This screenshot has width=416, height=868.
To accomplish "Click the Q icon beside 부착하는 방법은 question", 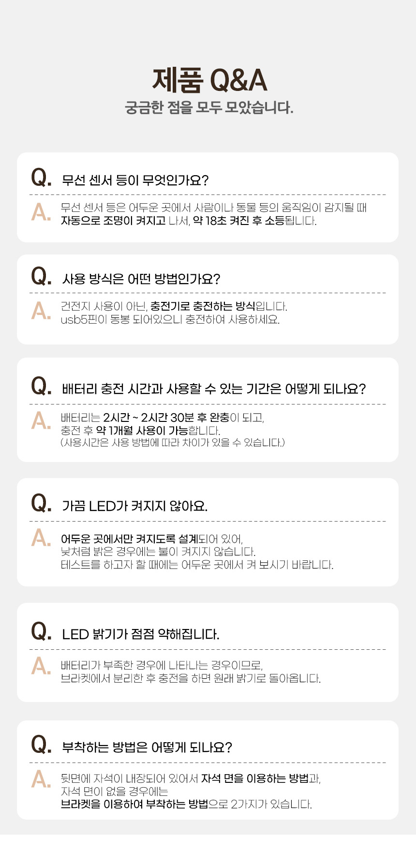I will coord(41,745).
